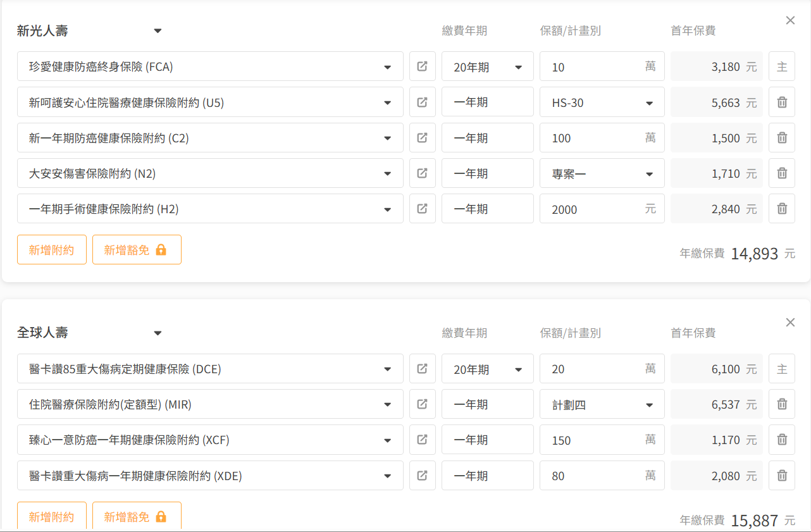Click the 一年期 term field for XDE
The image size is (811, 532).
tap(488, 475)
